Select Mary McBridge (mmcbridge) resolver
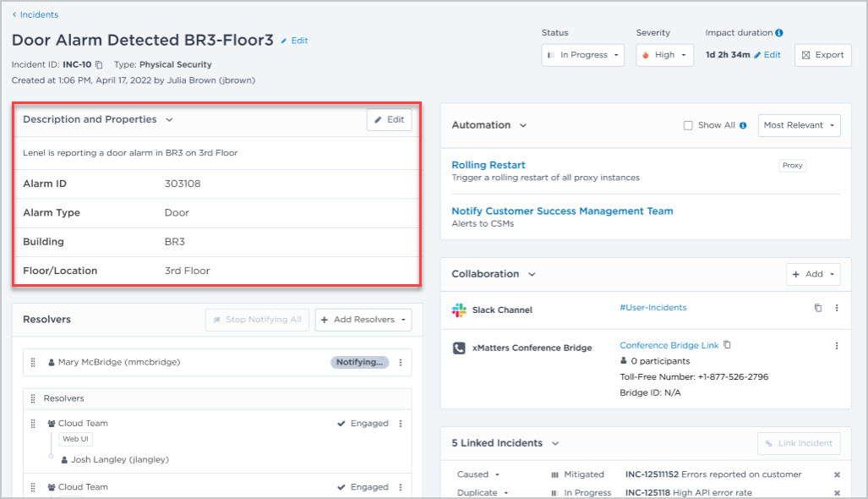 (x=119, y=362)
